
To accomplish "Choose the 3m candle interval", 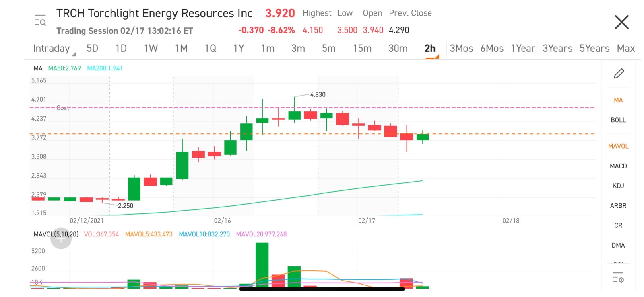I will tap(298, 49).
